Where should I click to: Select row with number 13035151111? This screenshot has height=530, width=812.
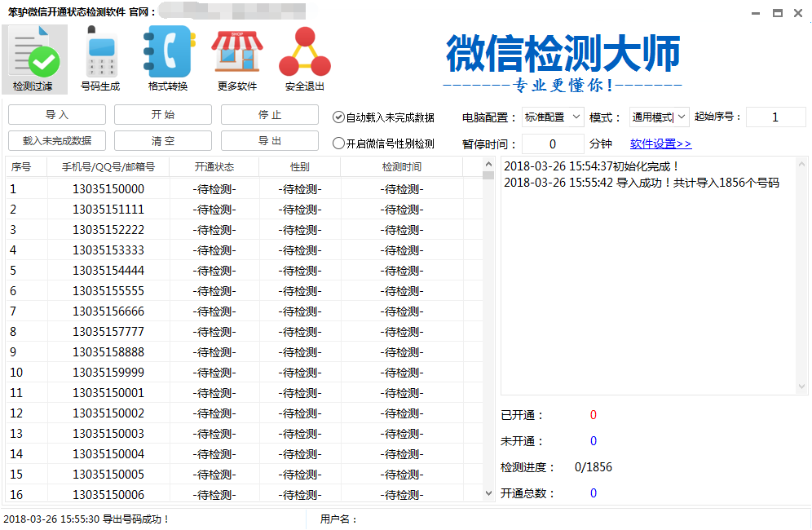pyautogui.click(x=245, y=210)
